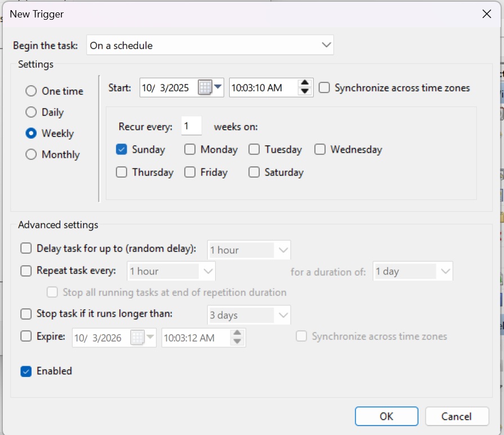The width and height of the screenshot is (504, 435).
Task: Click the Cancel button
Action: tap(456, 416)
